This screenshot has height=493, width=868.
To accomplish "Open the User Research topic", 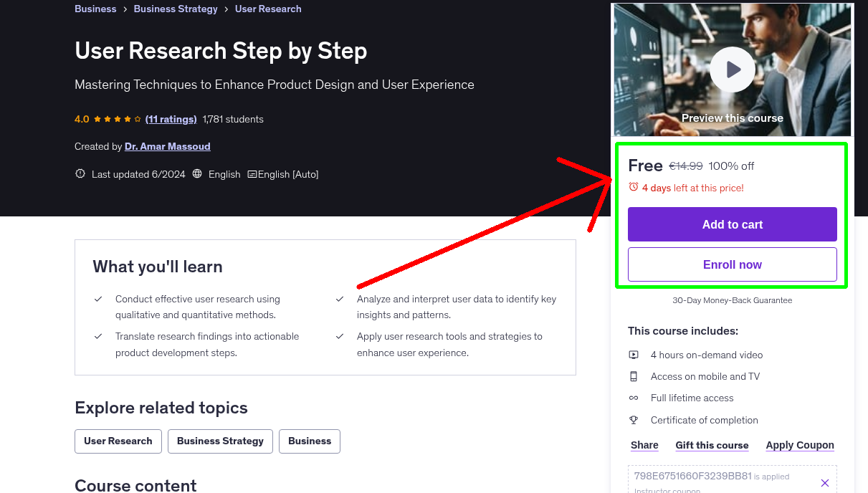I will (x=118, y=441).
